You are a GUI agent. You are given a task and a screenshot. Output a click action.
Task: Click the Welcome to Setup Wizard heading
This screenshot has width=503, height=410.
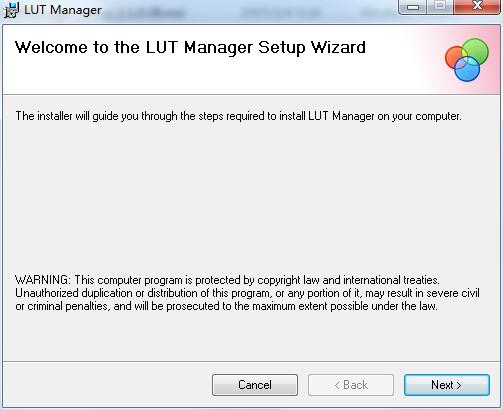[x=190, y=47]
